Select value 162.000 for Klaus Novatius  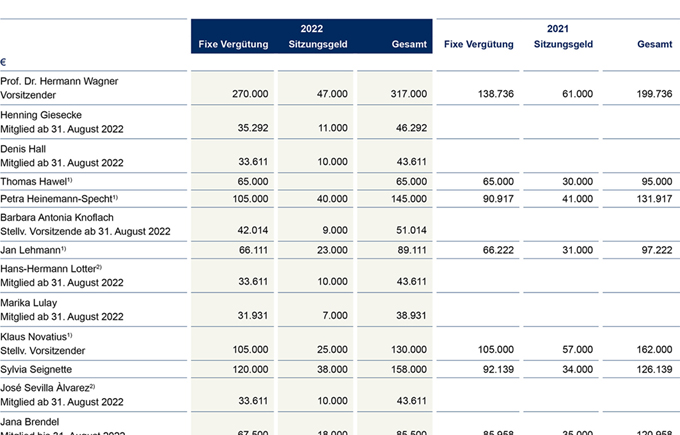(x=654, y=350)
